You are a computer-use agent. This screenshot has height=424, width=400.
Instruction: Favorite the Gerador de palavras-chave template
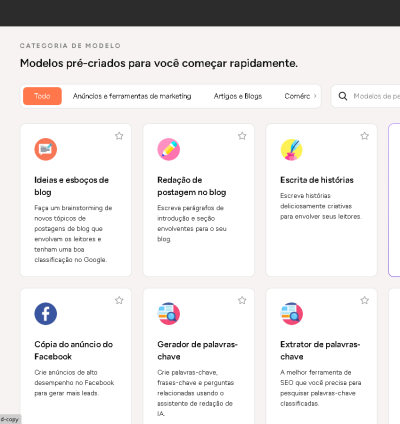point(242,300)
